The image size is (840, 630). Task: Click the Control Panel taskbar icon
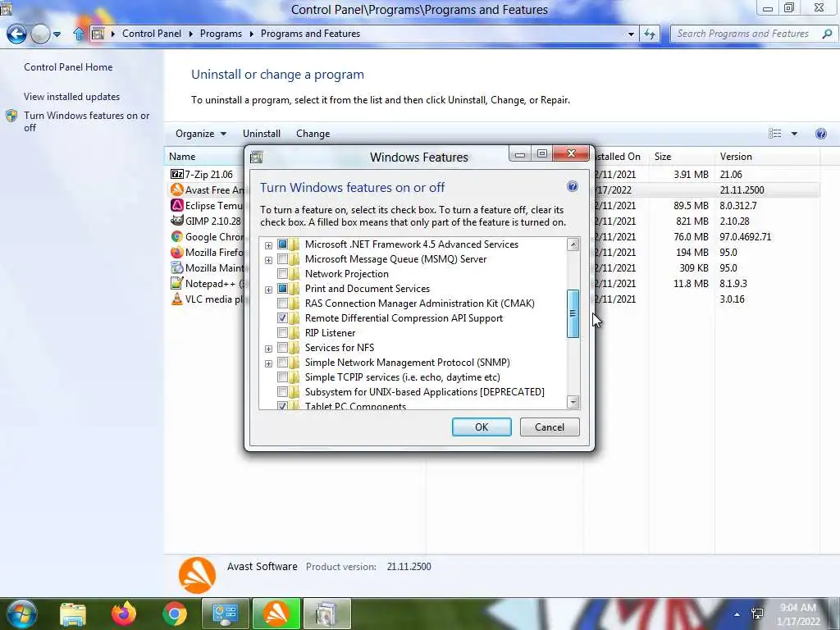(x=225, y=614)
